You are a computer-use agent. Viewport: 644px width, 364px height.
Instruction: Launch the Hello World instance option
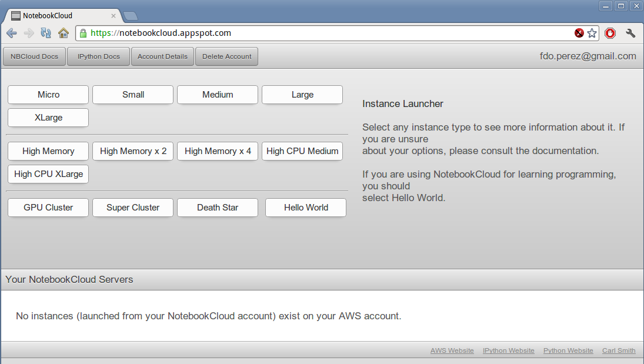point(306,208)
